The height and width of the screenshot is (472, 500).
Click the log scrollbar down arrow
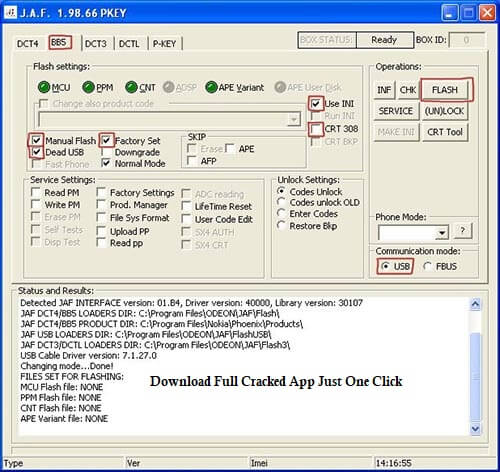[475, 428]
